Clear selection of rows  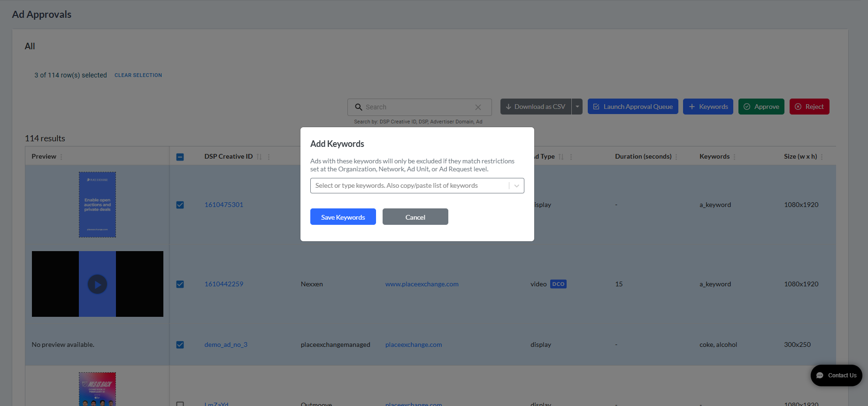pos(138,75)
